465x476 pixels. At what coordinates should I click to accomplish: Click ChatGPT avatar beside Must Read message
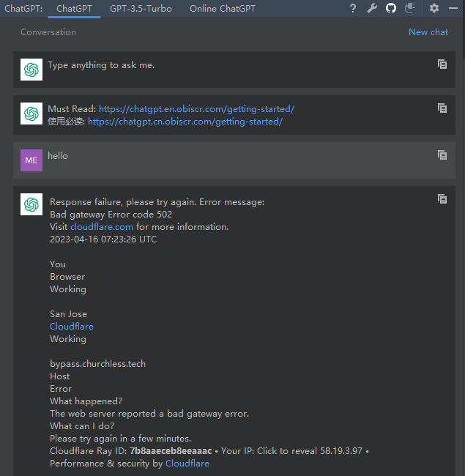(x=31, y=114)
